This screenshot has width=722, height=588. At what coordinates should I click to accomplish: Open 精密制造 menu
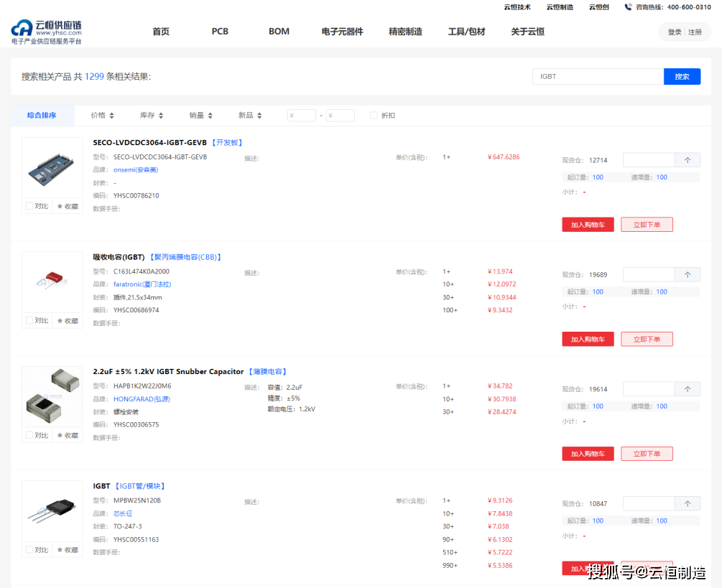[x=406, y=32]
